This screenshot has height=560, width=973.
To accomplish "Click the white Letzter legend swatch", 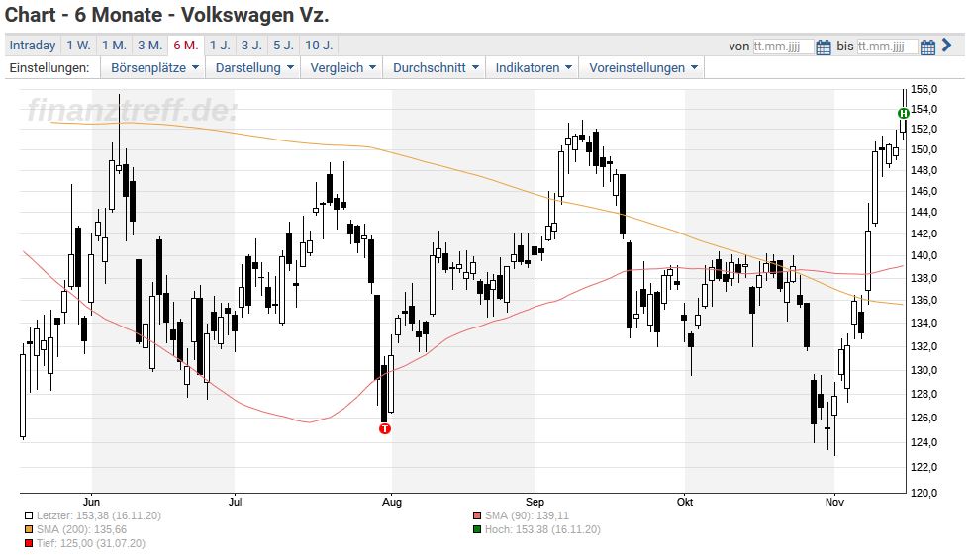I will (x=29, y=515).
